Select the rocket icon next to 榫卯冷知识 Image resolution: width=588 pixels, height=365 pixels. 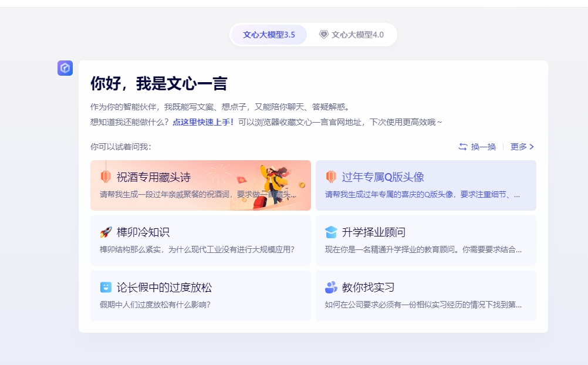click(106, 231)
